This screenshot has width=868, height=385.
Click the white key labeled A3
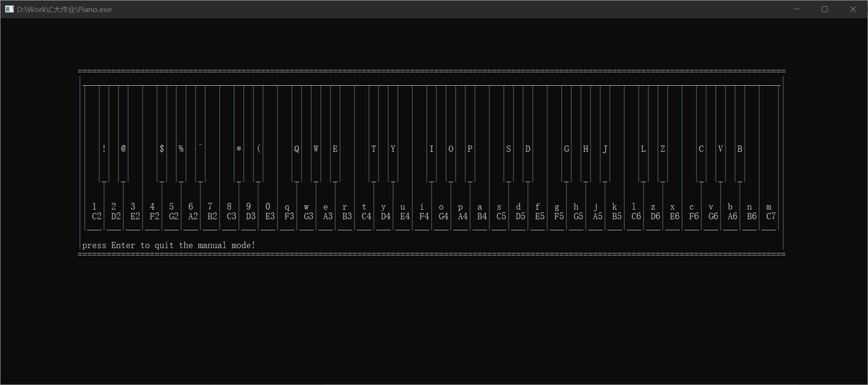[x=326, y=212]
